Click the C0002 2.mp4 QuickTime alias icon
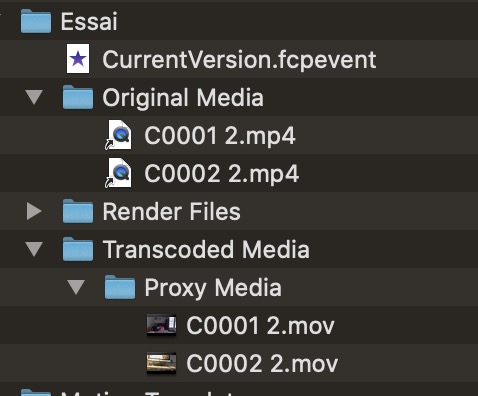This screenshot has width=478, height=396. click(118, 173)
